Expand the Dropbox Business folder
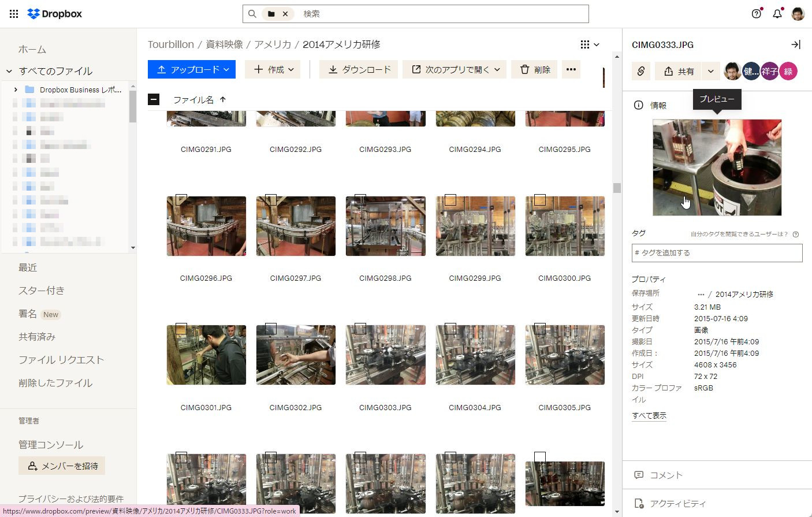812x517 pixels. tap(16, 90)
